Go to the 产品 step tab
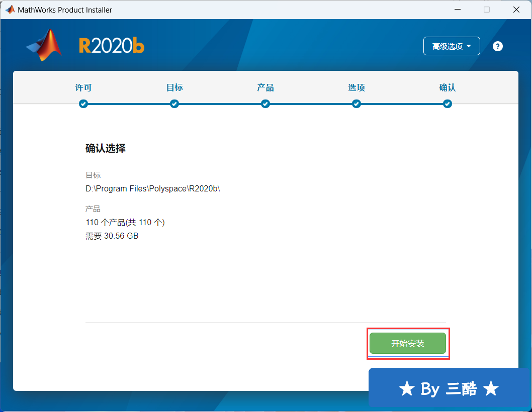532x412 pixels. (x=265, y=87)
